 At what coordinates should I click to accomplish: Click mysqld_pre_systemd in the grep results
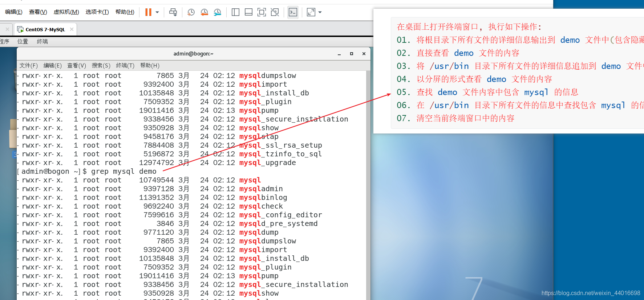278,223
